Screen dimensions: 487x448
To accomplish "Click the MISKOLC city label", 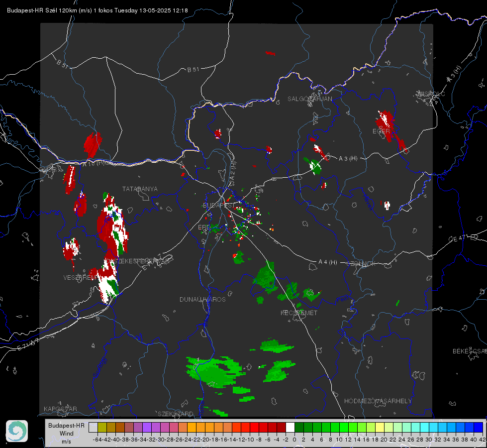I will tap(431, 94).
